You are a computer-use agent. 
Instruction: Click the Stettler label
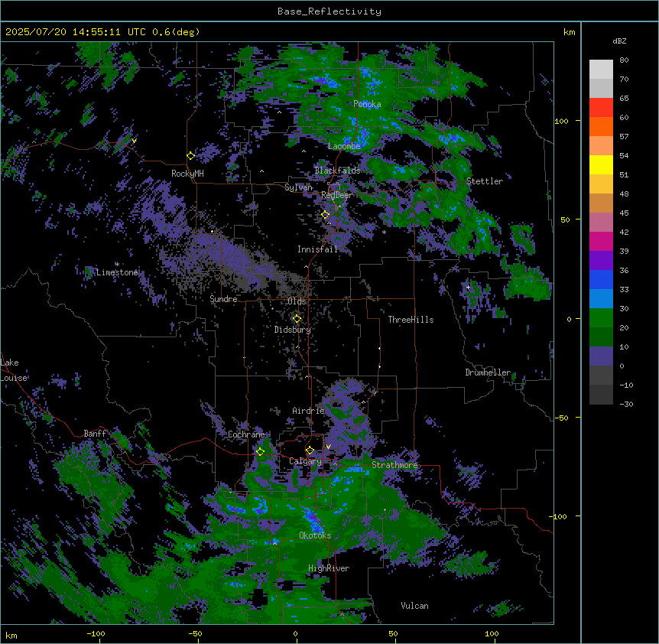[484, 181]
